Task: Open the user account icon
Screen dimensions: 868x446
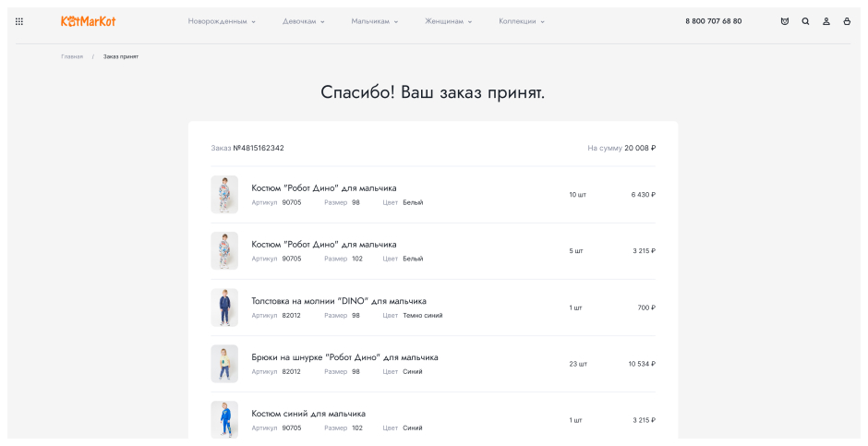Action: tap(826, 21)
